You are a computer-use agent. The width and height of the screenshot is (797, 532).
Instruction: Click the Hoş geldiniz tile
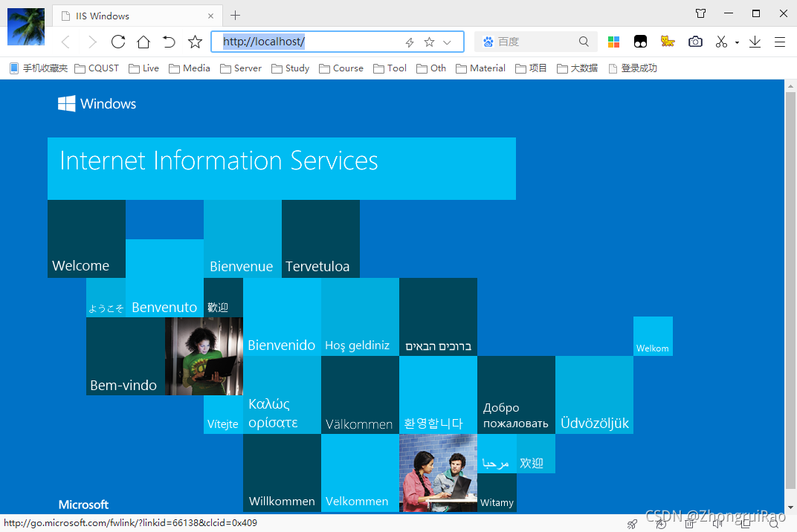[x=360, y=317]
